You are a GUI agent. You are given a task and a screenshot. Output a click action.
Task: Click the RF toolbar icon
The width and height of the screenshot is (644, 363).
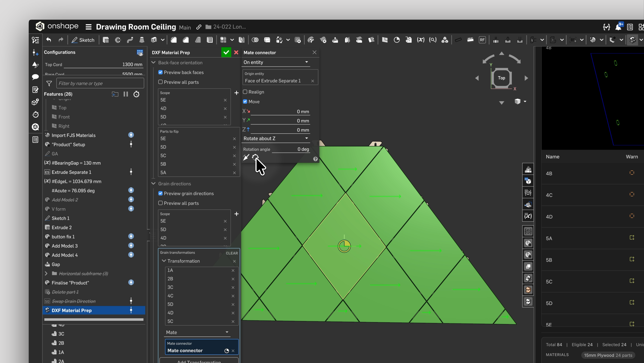482,40
